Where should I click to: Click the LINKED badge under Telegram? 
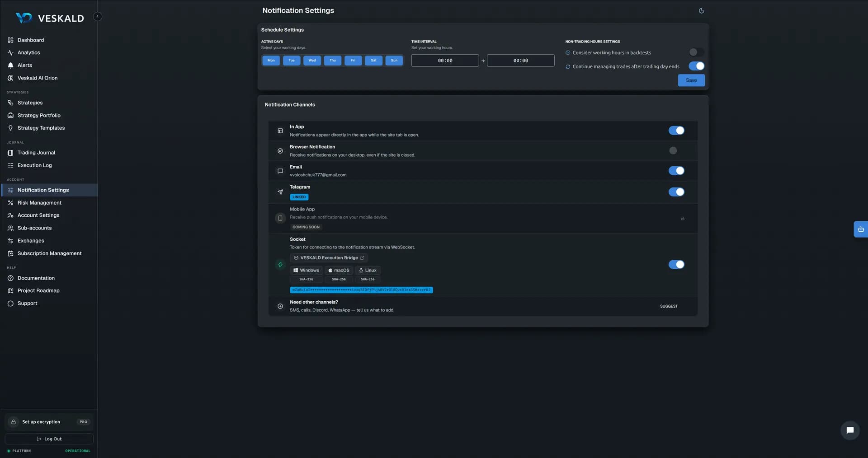(299, 197)
